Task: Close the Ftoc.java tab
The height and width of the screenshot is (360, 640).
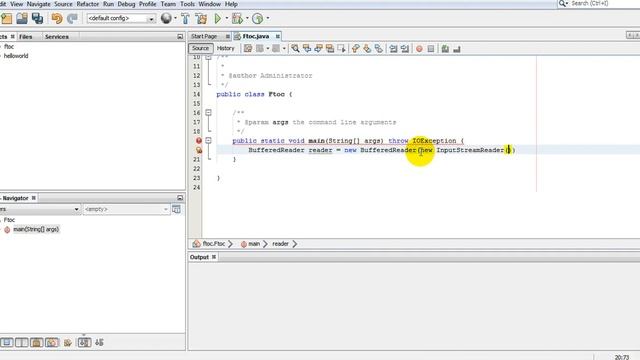Action: coord(278,36)
